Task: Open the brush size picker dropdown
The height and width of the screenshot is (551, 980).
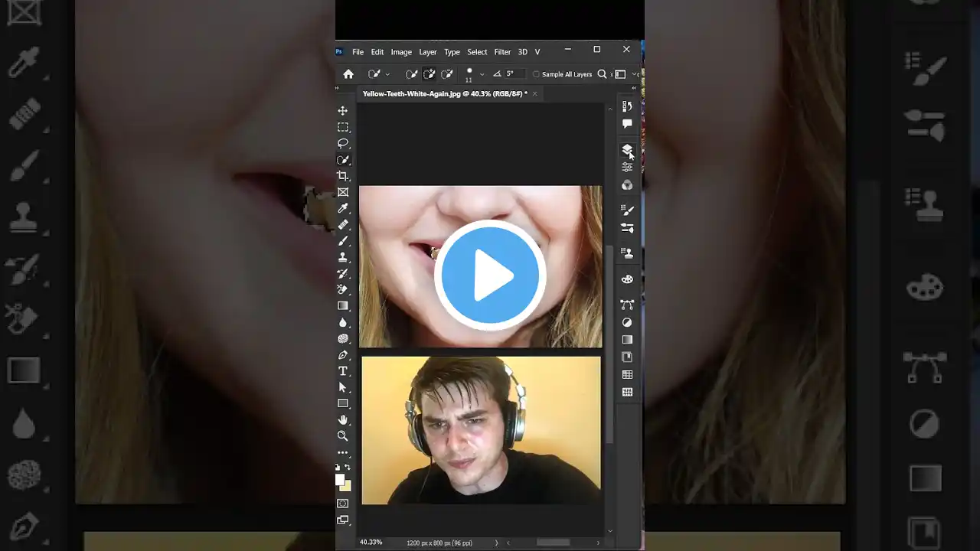Action: click(482, 74)
